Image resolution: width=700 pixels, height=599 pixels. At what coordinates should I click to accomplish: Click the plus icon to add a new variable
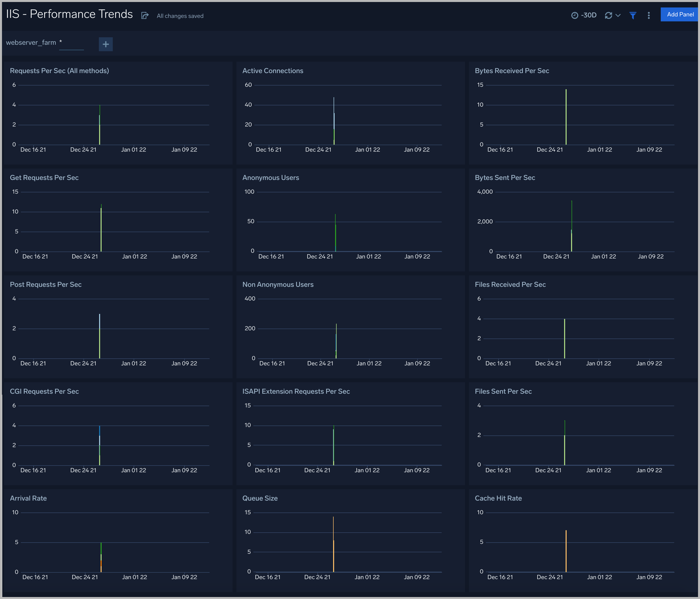tap(106, 44)
